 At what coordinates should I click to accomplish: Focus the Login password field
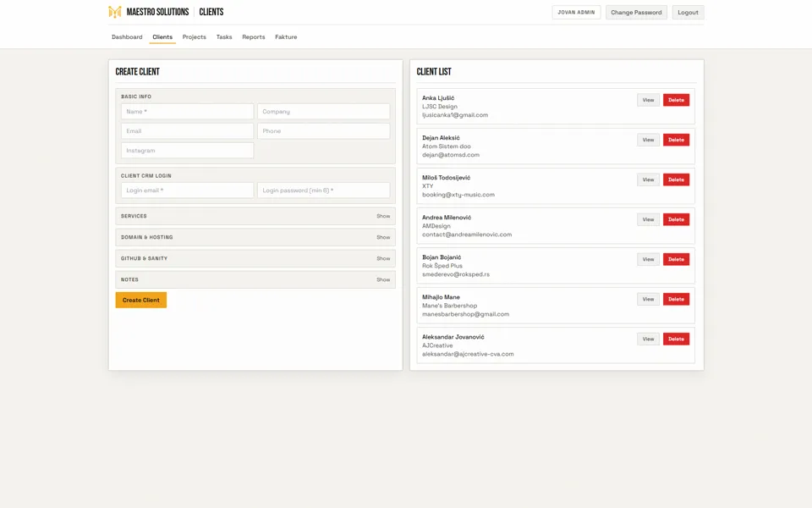[x=324, y=190]
